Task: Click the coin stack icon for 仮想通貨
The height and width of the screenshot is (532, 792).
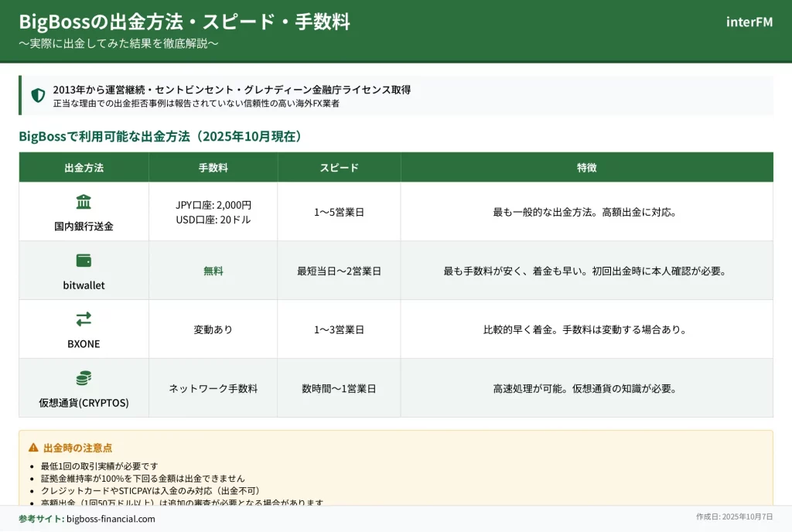Action: pos(84,378)
